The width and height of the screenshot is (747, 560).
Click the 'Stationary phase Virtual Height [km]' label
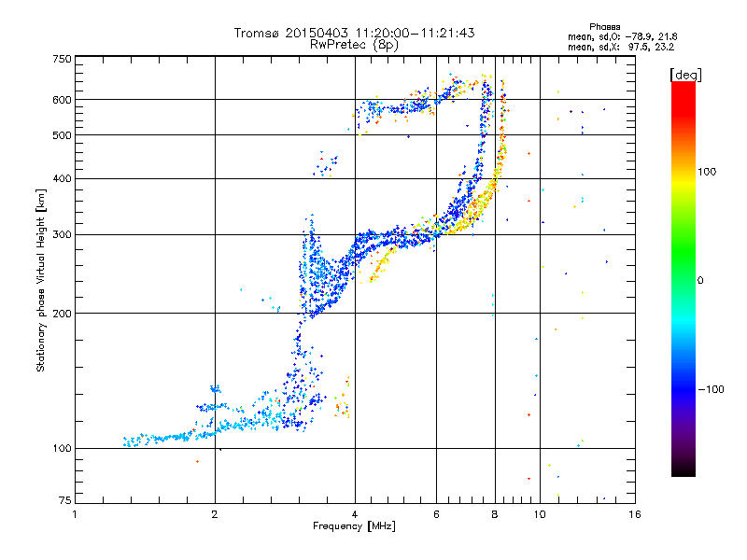point(41,280)
